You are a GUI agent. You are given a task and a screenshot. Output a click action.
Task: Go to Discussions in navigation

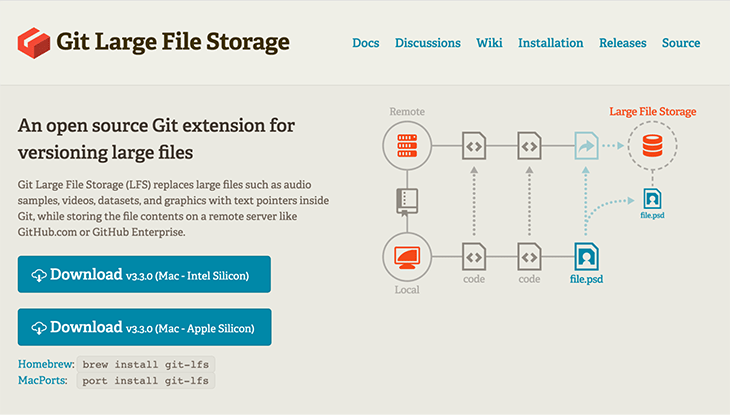coord(428,43)
